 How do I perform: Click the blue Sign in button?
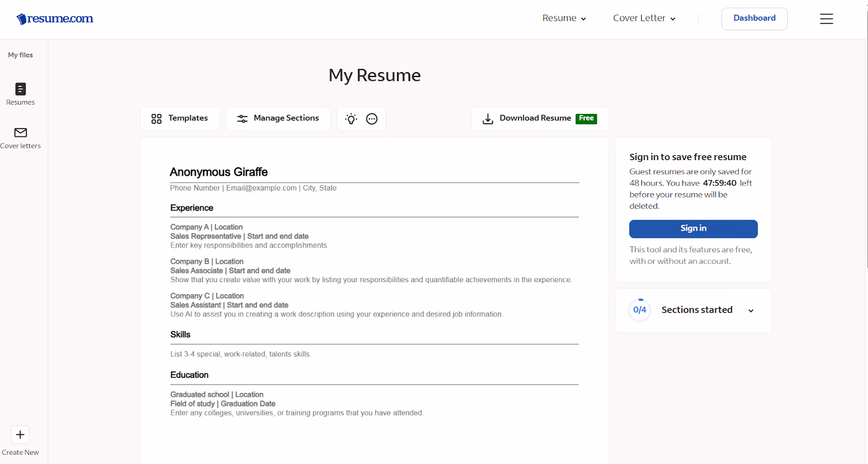[x=693, y=228]
